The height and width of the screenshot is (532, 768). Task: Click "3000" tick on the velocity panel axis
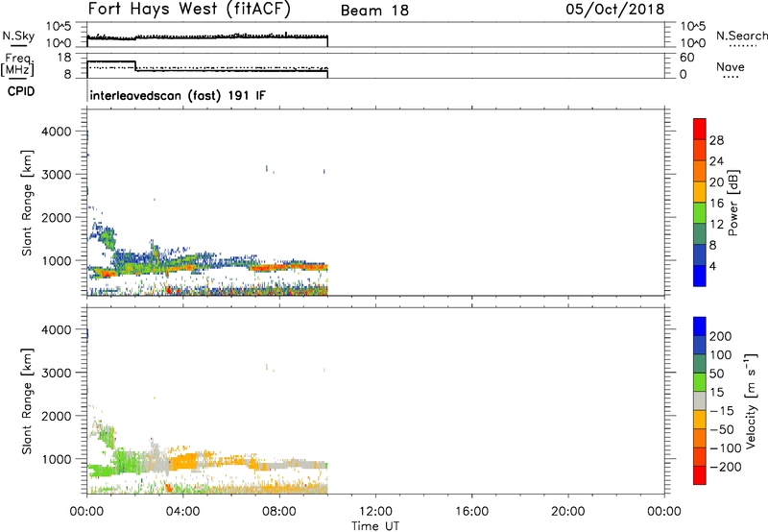point(56,373)
